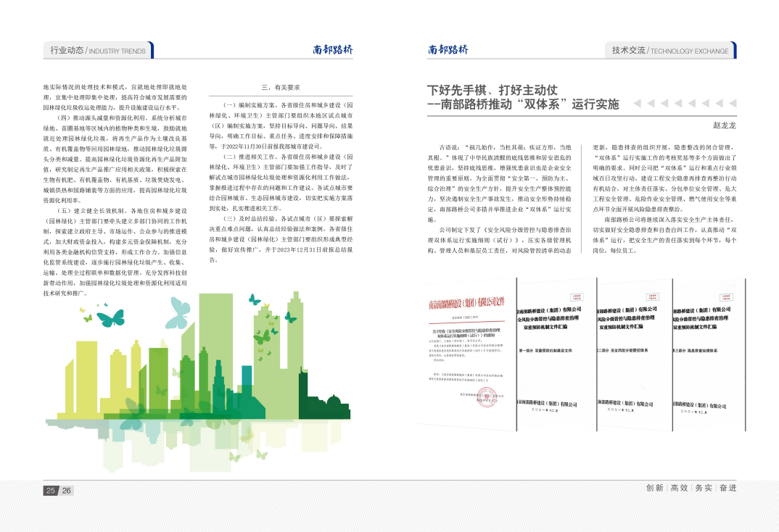Open the 隐患排查治理体系 cover image
Image resolution: width=779 pixels, height=532 pixels.
tap(709, 354)
